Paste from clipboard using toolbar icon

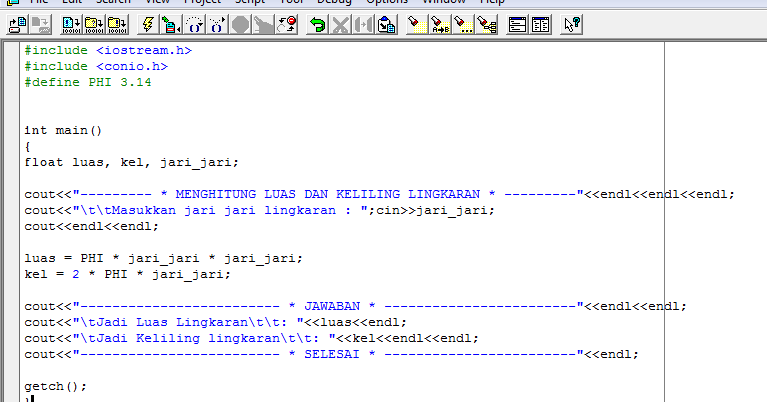386,24
